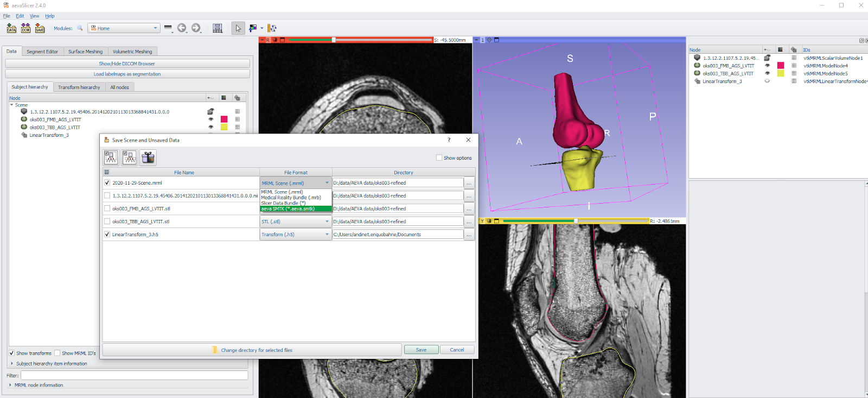Click the mouse pointer mode tool icon
The image size is (868, 398).
tap(238, 28)
